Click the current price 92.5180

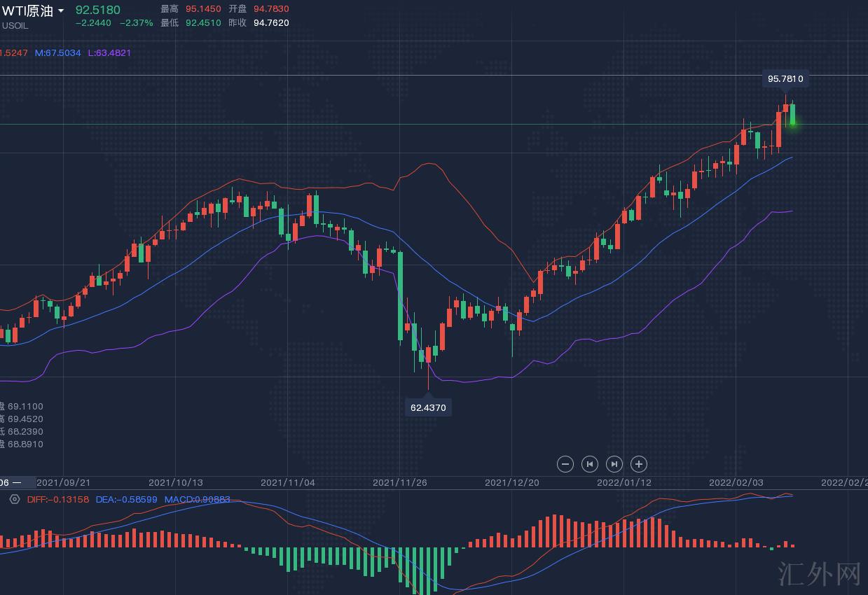pyautogui.click(x=97, y=10)
